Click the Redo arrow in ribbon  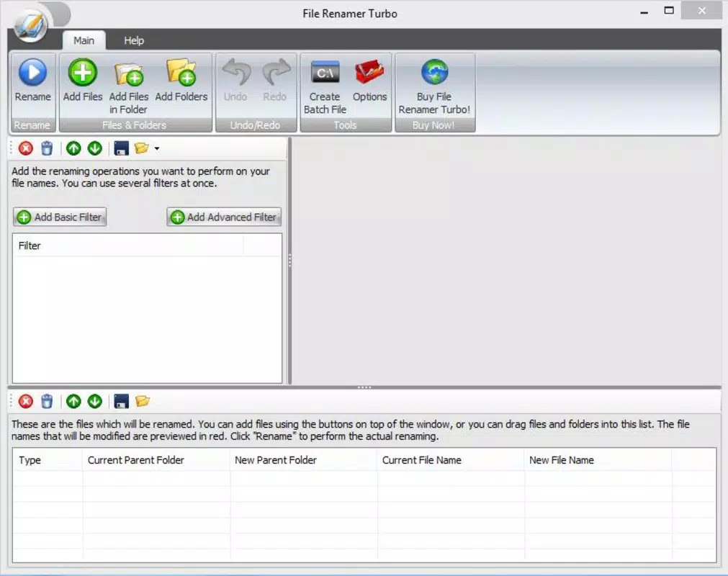[277, 73]
